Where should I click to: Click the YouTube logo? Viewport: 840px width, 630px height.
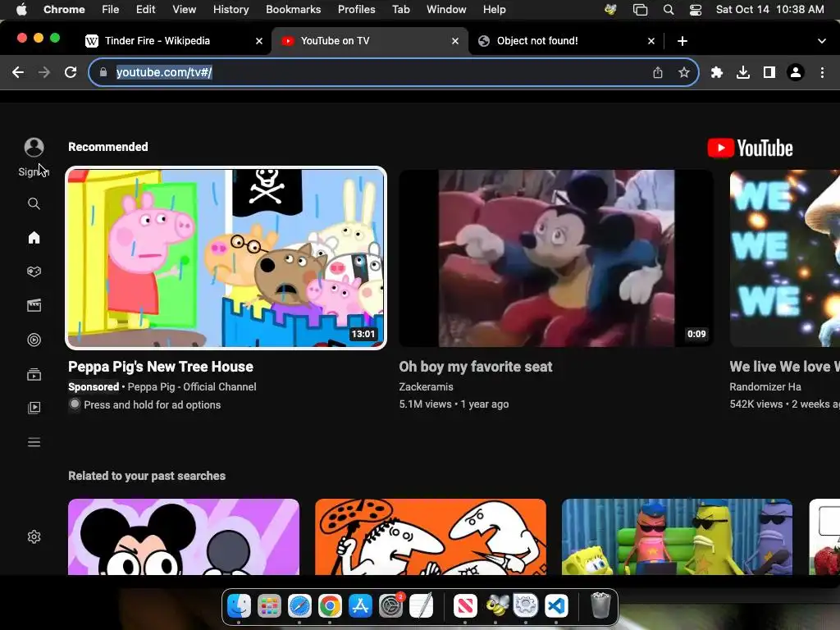[x=750, y=148]
